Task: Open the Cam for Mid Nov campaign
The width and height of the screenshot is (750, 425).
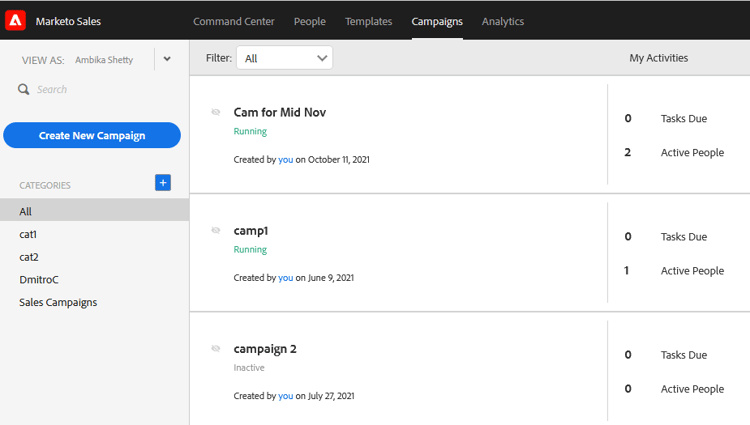Action: (280, 112)
